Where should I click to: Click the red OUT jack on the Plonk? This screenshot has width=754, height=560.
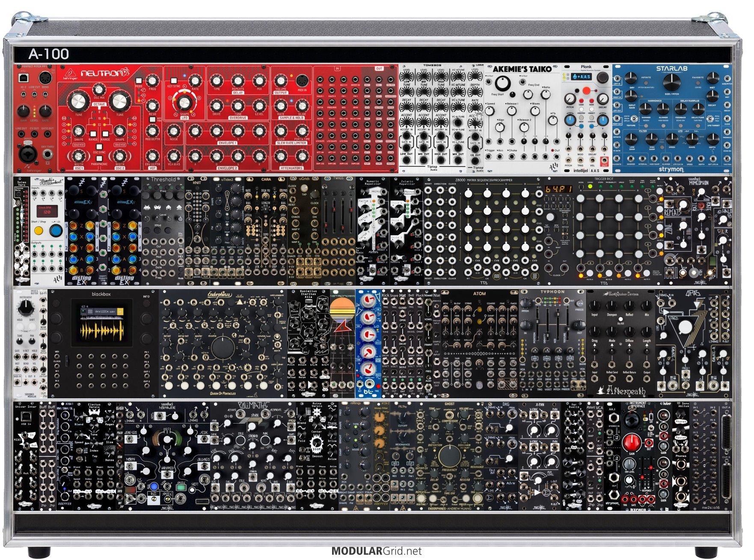coord(604,161)
